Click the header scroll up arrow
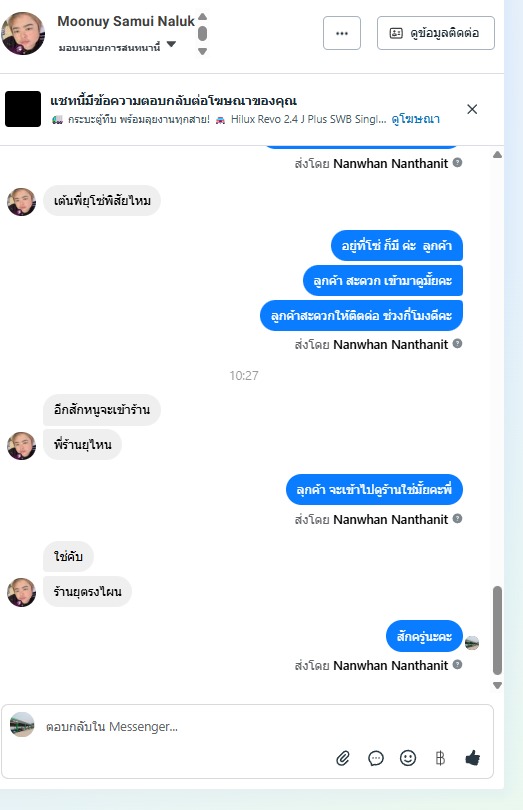523x810 pixels. (x=203, y=17)
